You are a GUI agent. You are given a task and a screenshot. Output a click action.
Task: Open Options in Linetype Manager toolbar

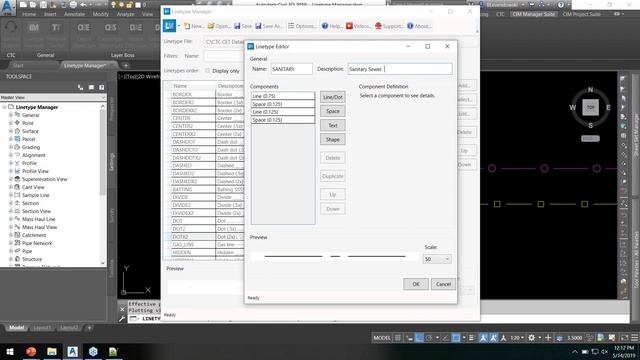click(302, 26)
